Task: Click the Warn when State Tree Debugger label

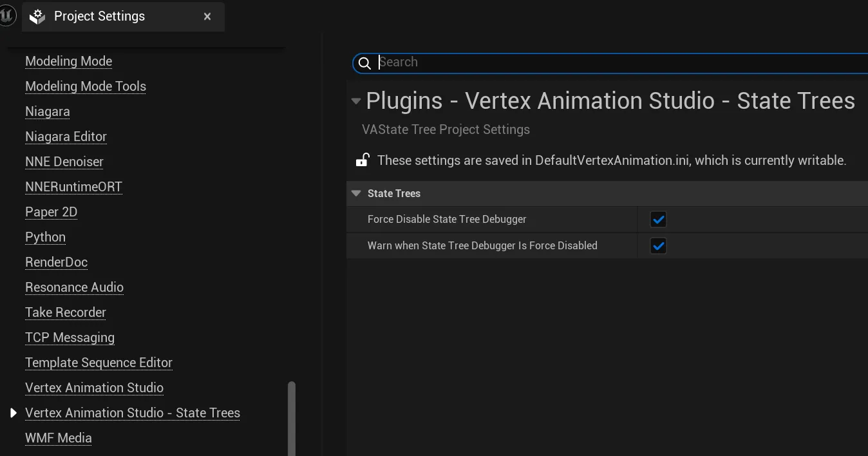Action: pos(482,246)
